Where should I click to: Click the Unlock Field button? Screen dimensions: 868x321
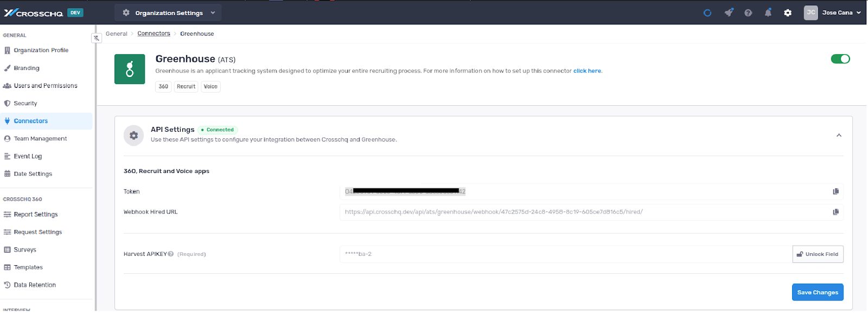(x=818, y=254)
